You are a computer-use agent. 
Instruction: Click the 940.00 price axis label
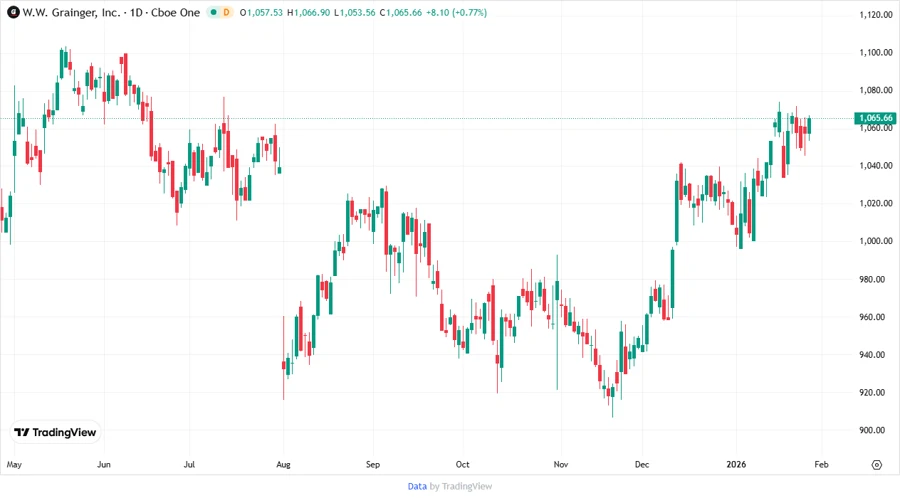pyautogui.click(x=872, y=355)
